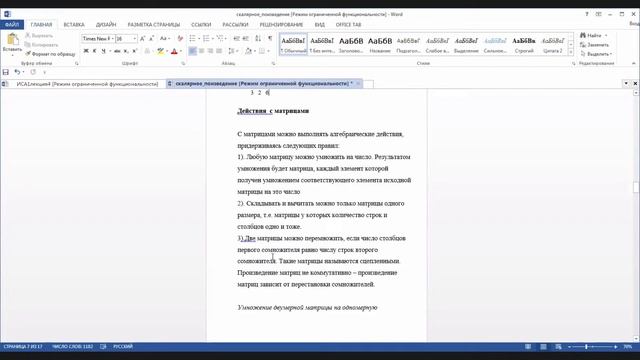The image size is (640, 360).
Task: Click Найти (Find) button
Action: 591,36
